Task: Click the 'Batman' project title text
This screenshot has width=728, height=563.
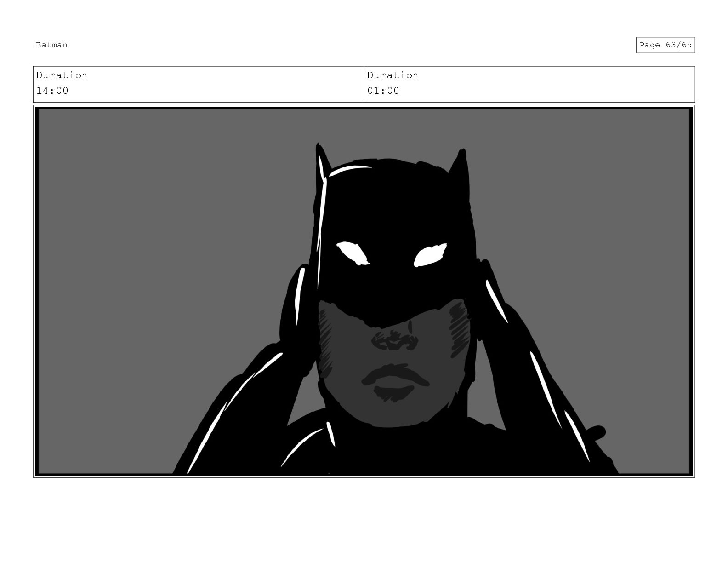Action: tap(51, 45)
